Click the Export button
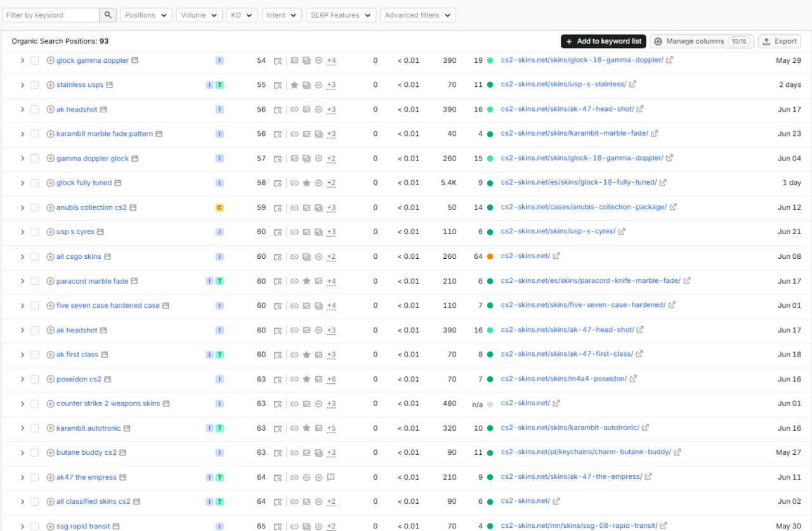The image size is (812, 531). coord(780,41)
